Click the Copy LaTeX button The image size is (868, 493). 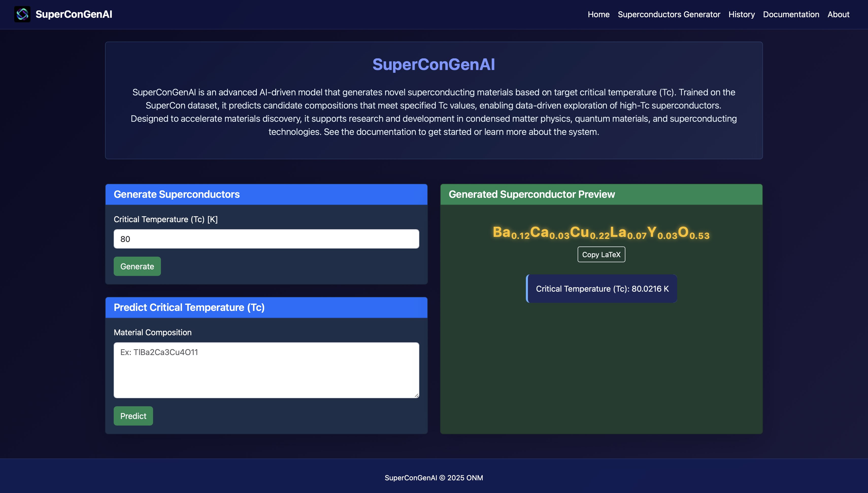pyautogui.click(x=601, y=254)
